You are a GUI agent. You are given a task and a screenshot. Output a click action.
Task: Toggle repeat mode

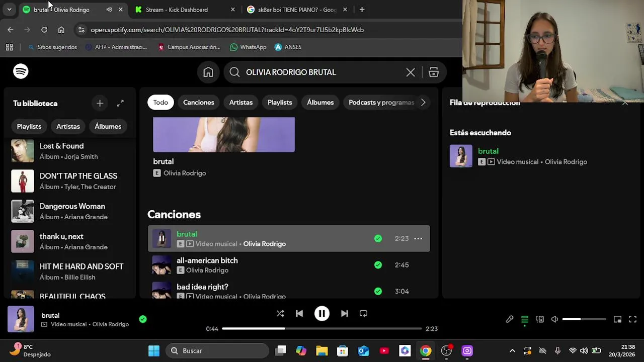pyautogui.click(x=363, y=313)
